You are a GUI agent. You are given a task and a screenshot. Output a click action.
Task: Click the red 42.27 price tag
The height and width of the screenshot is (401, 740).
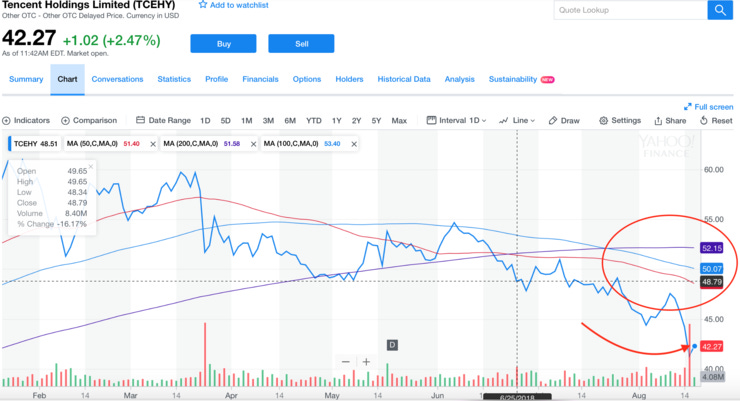[712, 347]
